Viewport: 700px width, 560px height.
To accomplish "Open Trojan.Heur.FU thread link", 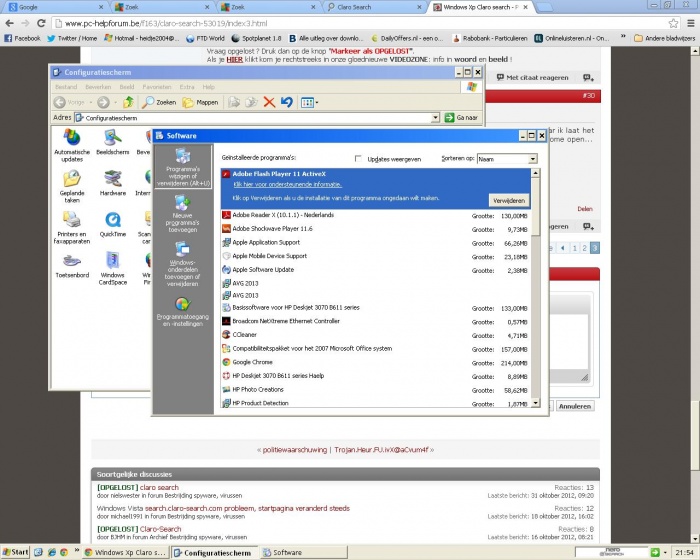I will click(x=381, y=450).
